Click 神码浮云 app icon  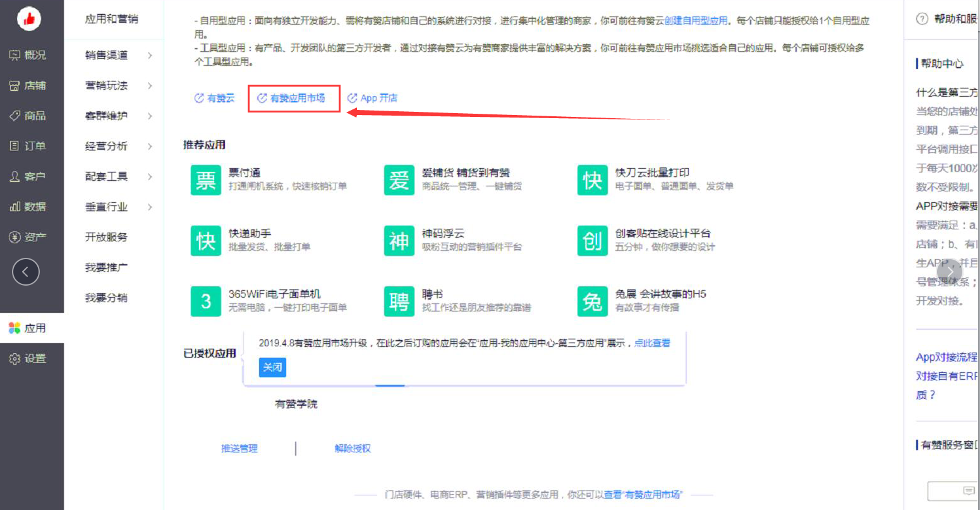(399, 241)
